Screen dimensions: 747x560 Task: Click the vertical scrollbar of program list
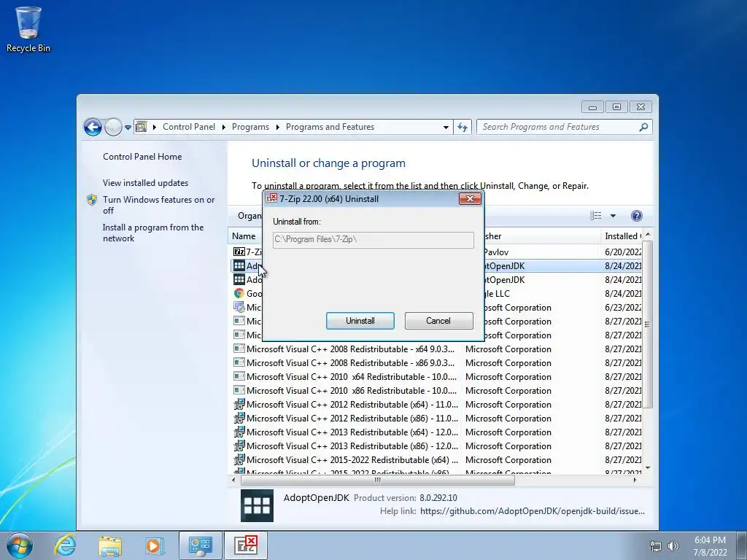(x=647, y=324)
